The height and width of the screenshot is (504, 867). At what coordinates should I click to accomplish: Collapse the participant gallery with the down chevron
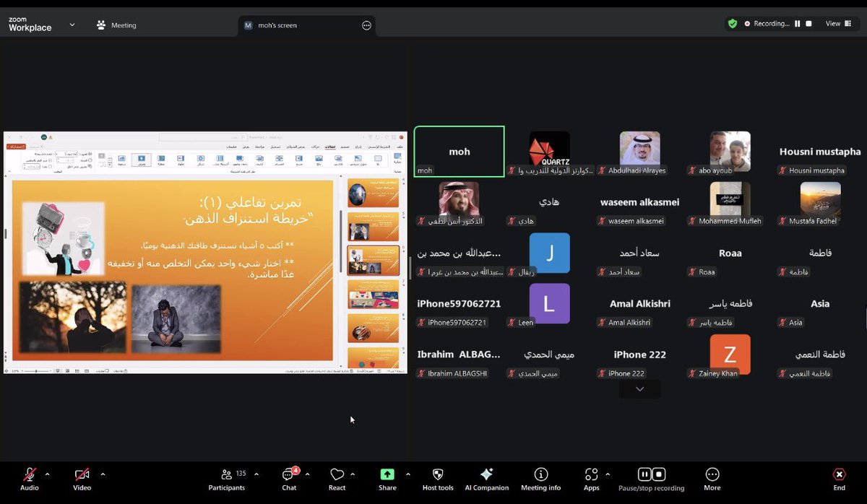click(x=639, y=388)
